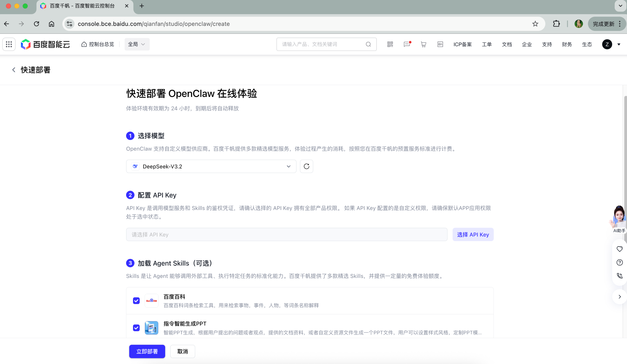The height and width of the screenshot is (364, 627).
Task: Open the shopping cart icon
Action: [x=423, y=44]
